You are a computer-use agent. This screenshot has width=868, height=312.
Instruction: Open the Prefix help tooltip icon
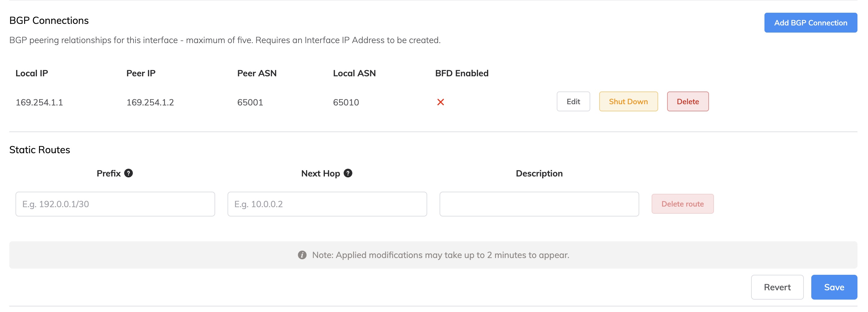(128, 173)
